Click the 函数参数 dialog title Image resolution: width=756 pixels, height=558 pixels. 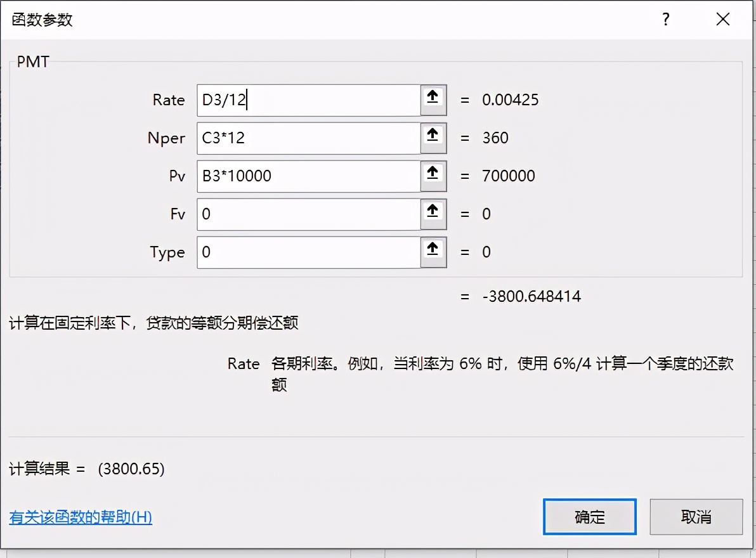point(42,20)
